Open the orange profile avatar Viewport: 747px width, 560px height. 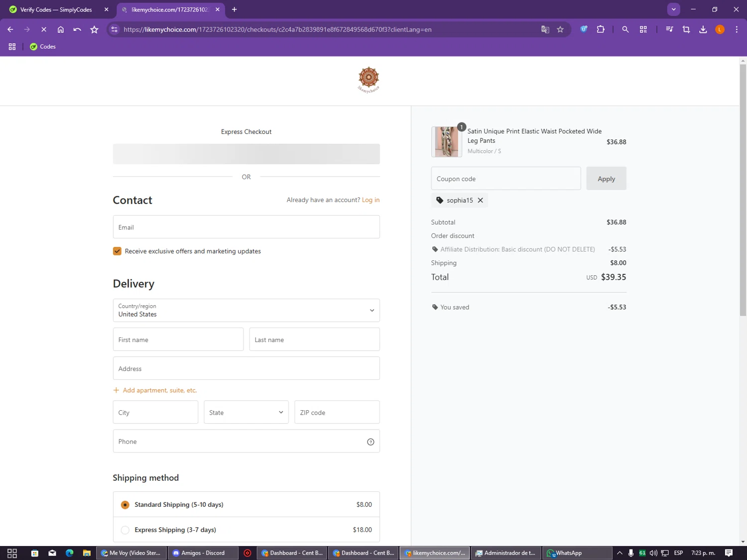point(720,29)
